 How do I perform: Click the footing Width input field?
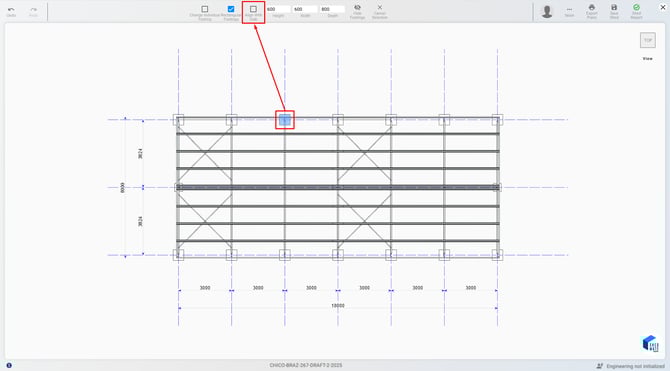305,9
